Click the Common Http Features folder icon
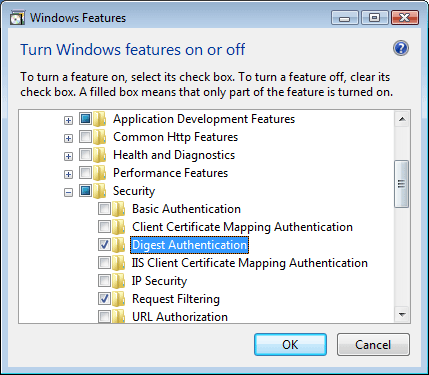This screenshot has height=375, width=429. 100,137
